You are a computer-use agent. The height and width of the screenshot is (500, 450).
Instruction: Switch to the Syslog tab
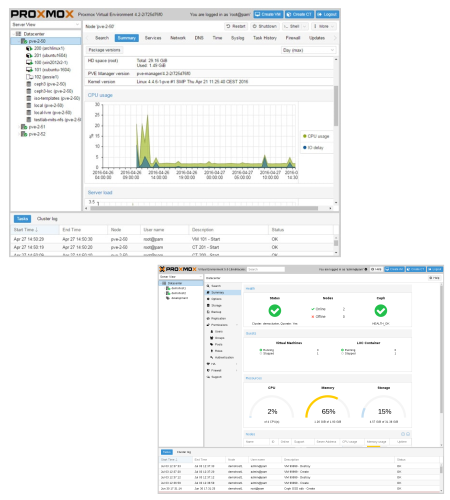238,38
